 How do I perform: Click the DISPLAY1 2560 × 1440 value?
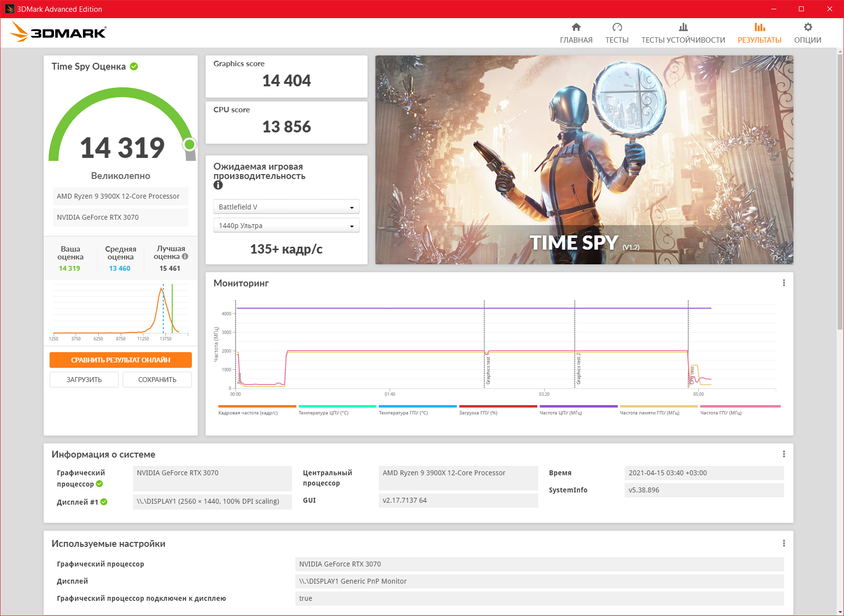click(212, 501)
